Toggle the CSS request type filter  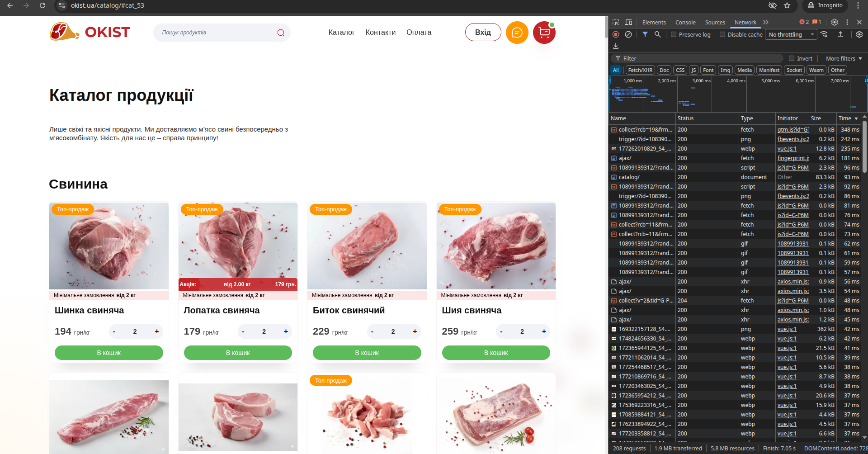[680, 70]
